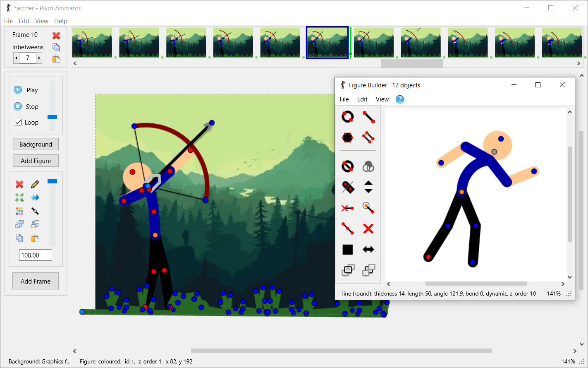588x368 pixels.
Task: Click the figure colour palette icon
Action: click(19, 211)
